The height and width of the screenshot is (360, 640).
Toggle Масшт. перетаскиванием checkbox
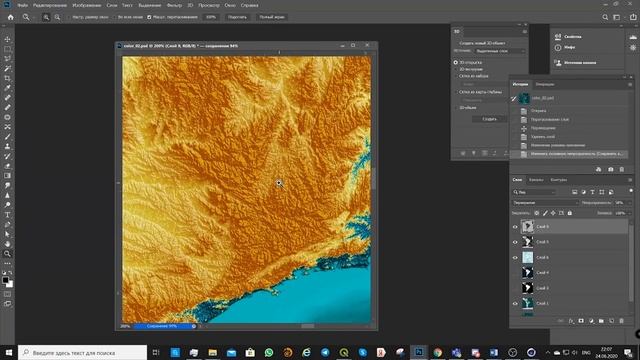coord(149,17)
